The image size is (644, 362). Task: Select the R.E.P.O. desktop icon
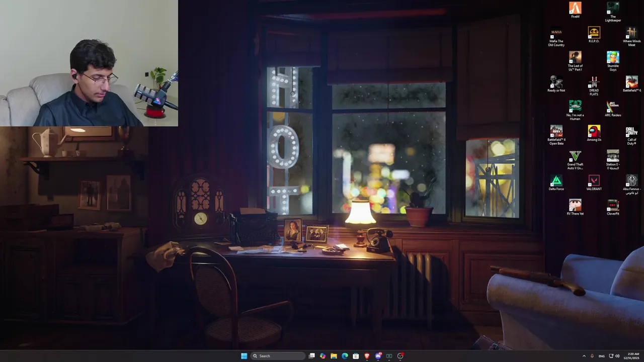pos(594,35)
